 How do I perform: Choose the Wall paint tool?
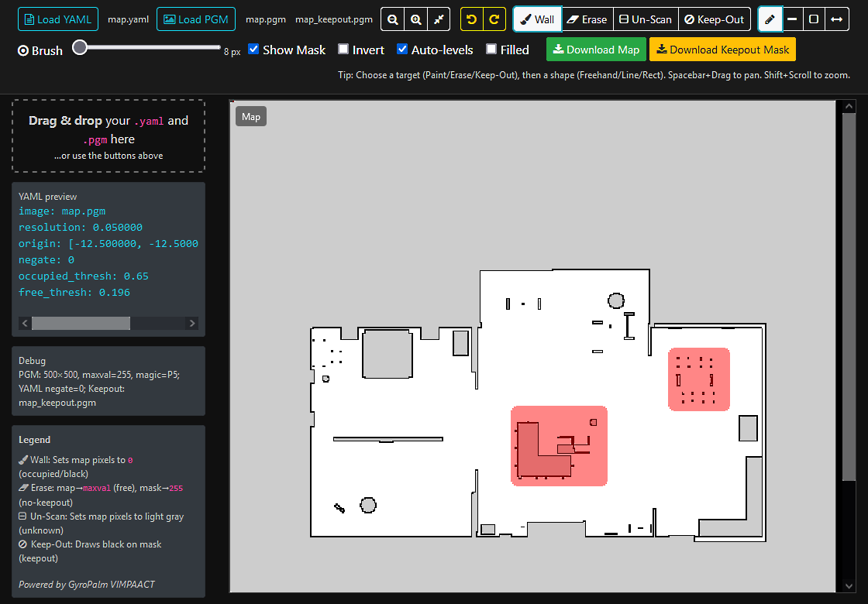tap(538, 19)
